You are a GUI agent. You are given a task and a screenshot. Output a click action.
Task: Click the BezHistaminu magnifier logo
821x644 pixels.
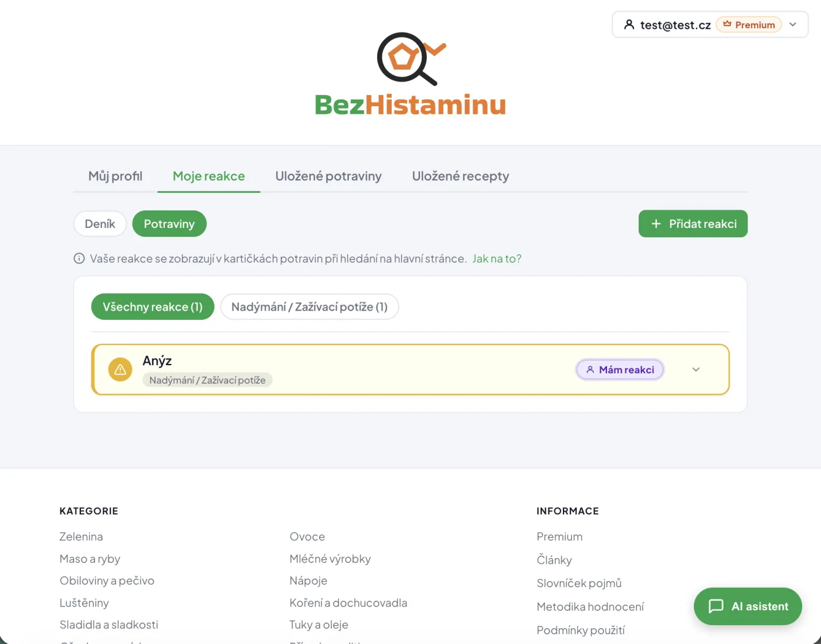410,59
